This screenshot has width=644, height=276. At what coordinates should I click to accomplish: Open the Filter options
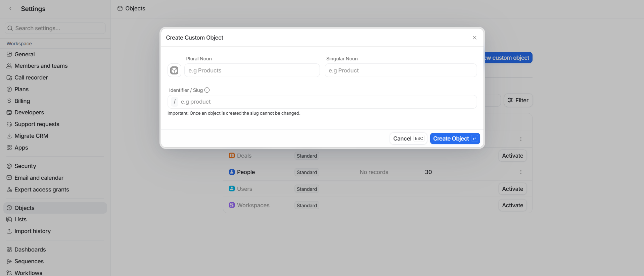point(518,100)
